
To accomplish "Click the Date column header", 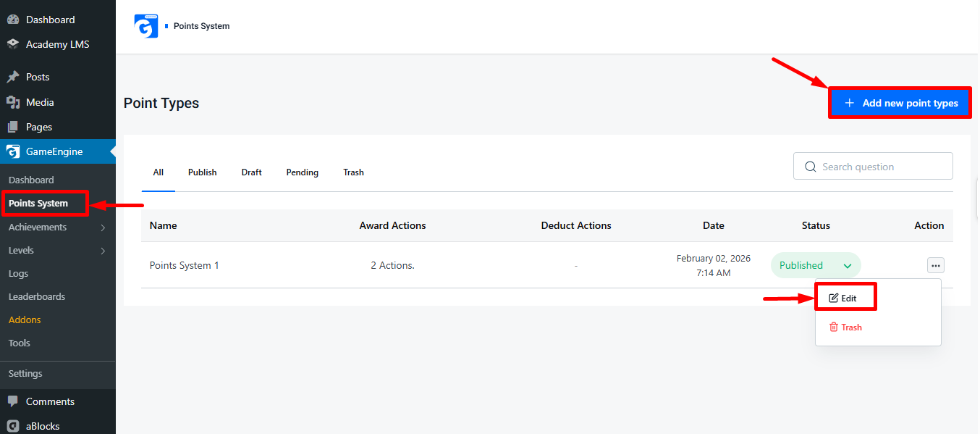I will pos(714,225).
